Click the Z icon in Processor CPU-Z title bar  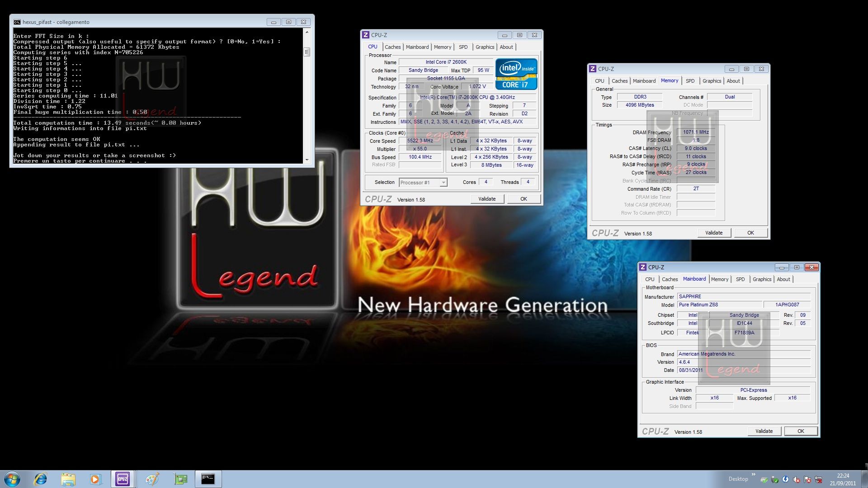366,35
